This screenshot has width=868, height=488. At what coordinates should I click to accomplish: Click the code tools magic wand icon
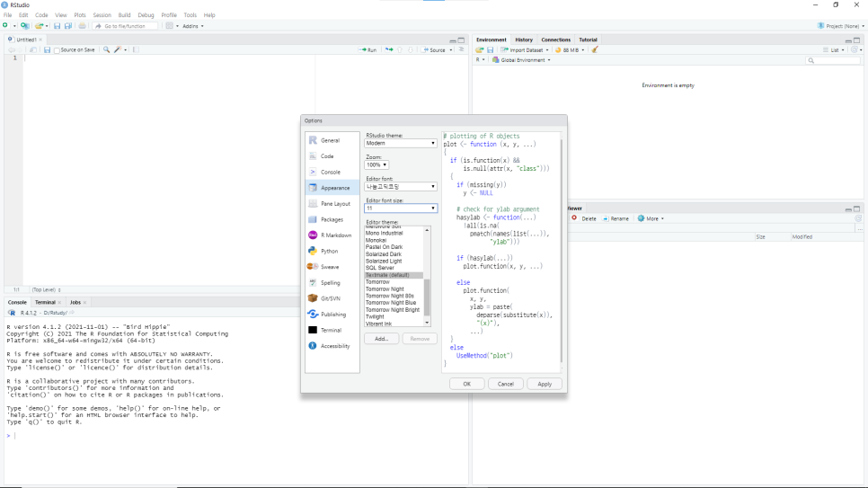118,49
